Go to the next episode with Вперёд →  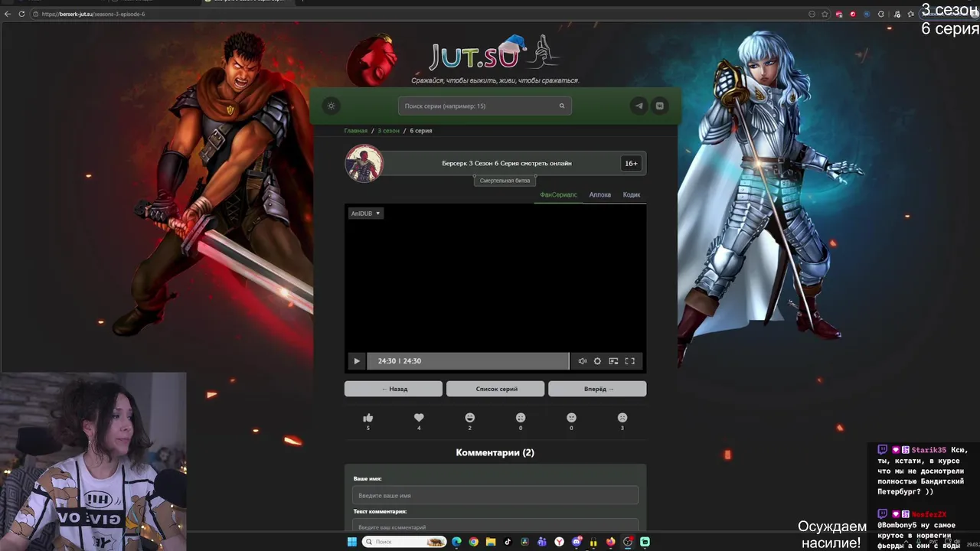(x=597, y=389)
